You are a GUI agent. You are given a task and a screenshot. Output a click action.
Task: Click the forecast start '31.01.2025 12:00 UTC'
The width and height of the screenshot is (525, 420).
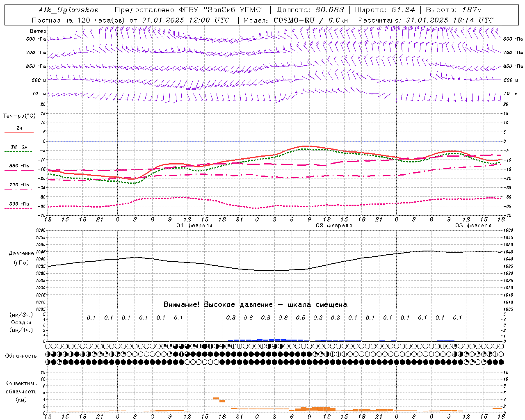tap(185, 20)
